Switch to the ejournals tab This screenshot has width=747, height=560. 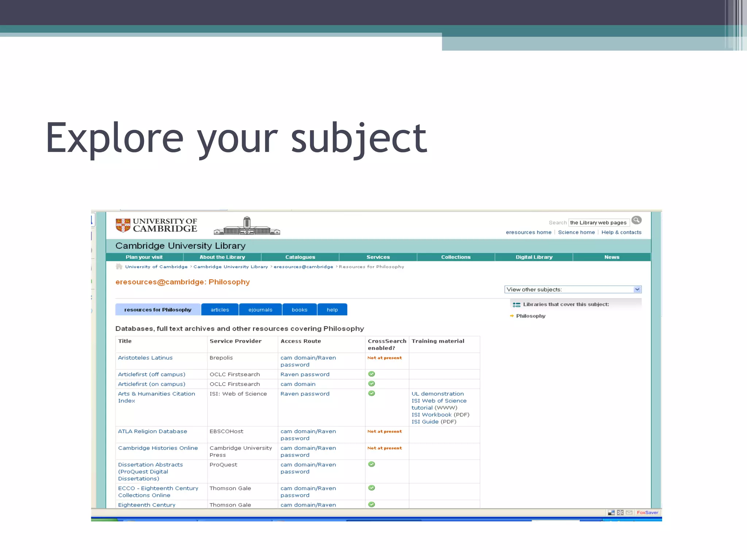pyautogui.click(x=260, y=310)
